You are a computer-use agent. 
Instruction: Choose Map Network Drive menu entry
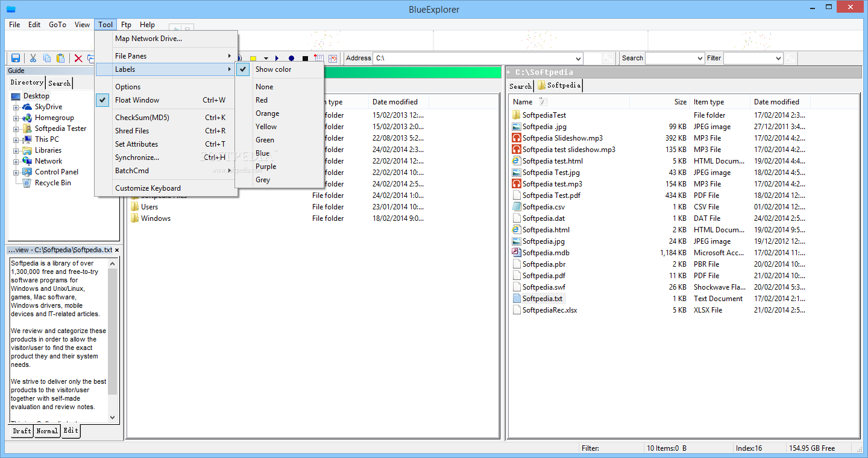tap(166, 39)
